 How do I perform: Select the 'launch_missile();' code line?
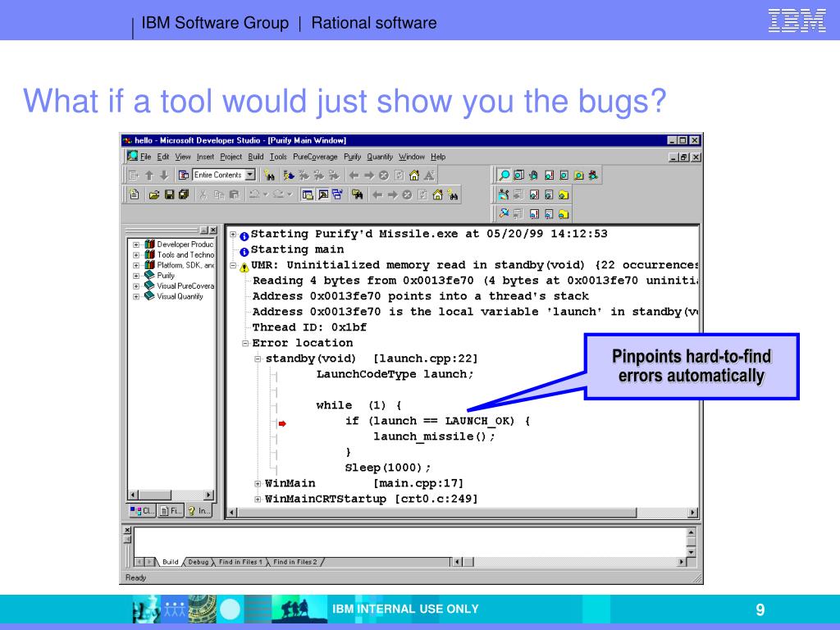tap(434, 436)
